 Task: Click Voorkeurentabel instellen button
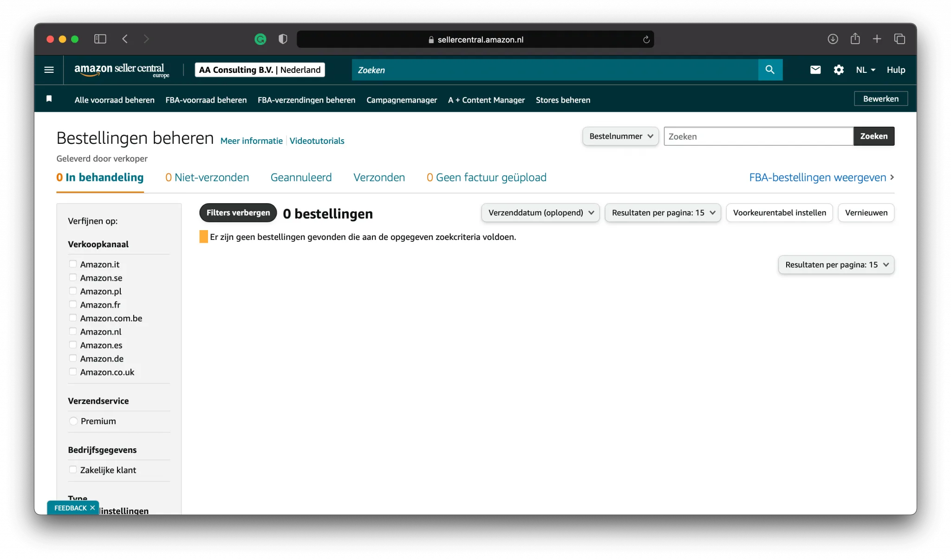point(779,212)
